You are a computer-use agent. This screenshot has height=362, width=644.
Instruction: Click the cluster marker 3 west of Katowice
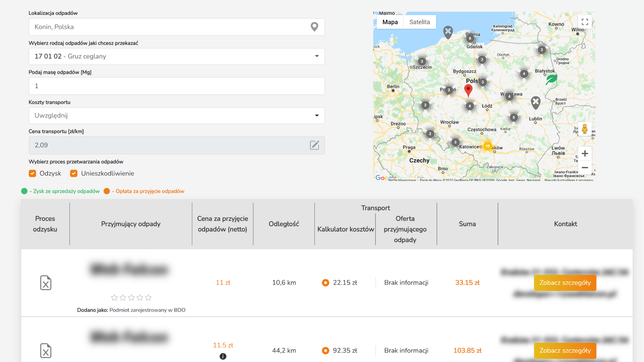(x=455, y=142)
